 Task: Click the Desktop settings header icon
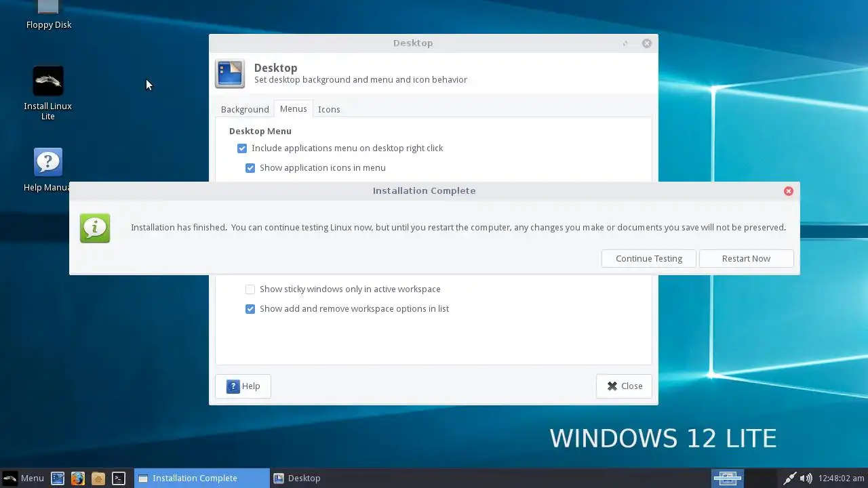click(230, 73)
